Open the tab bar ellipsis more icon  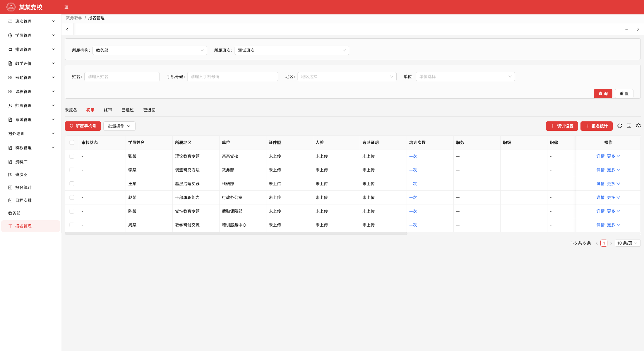coord(626,29)
